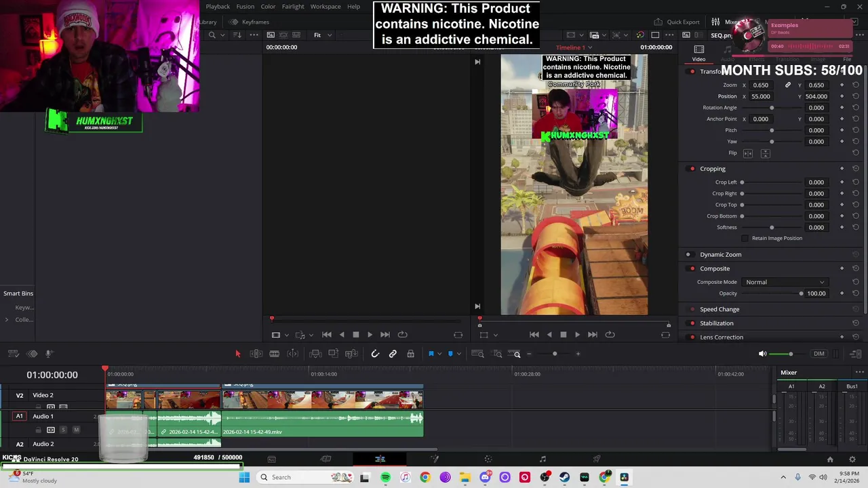Adjust the timeline zoom slider
868x488 pixels.
[x=555, y=354]
